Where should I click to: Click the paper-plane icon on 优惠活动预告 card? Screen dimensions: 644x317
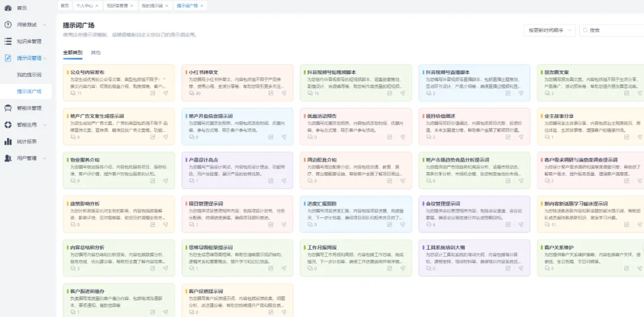(x=402, y=137)
